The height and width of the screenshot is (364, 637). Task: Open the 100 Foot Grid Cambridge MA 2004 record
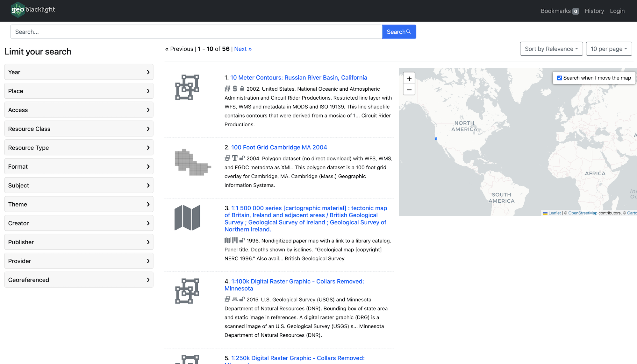(279, 147)
